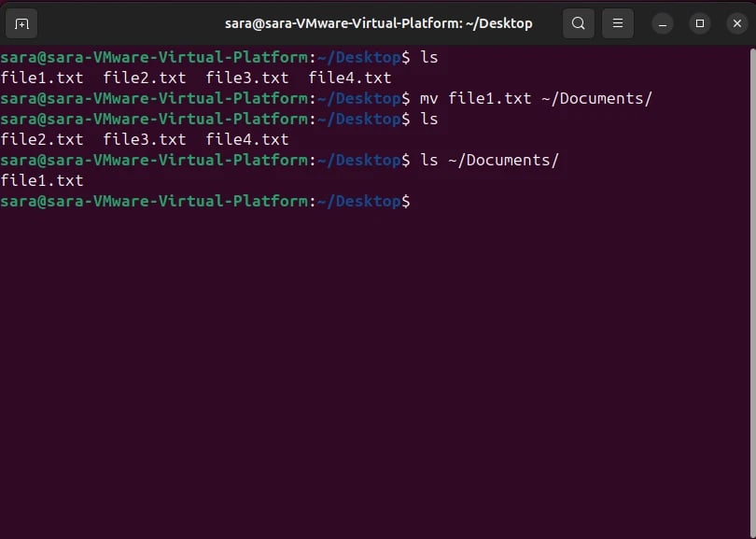Click file4.txt in first ls output

click(350, 78)
